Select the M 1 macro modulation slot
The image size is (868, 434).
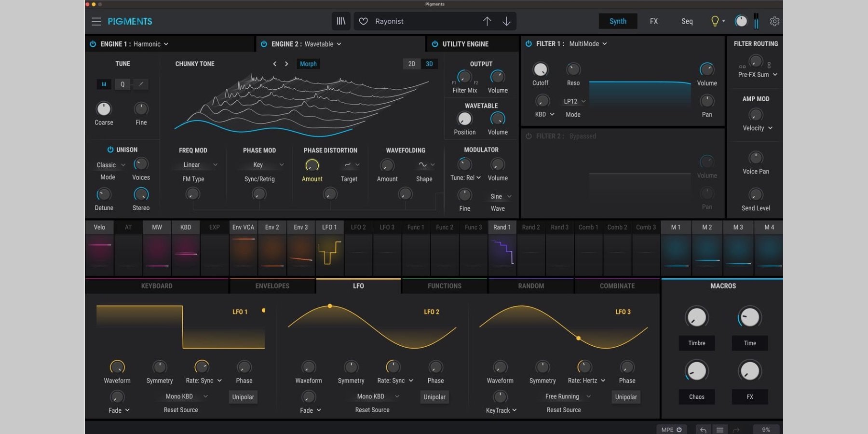pyautogui.click(x=676, y=248)
